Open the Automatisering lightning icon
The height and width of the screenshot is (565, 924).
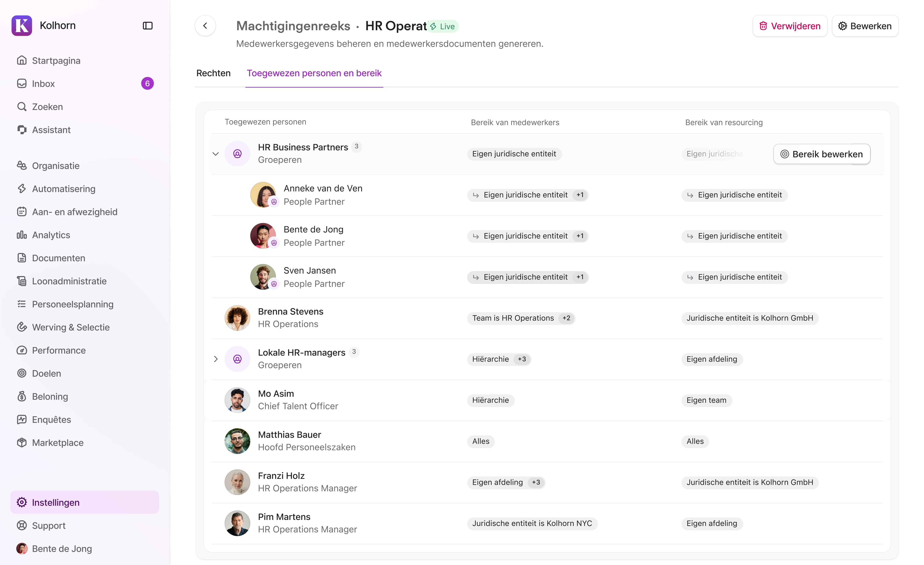[x=22, y=189]
